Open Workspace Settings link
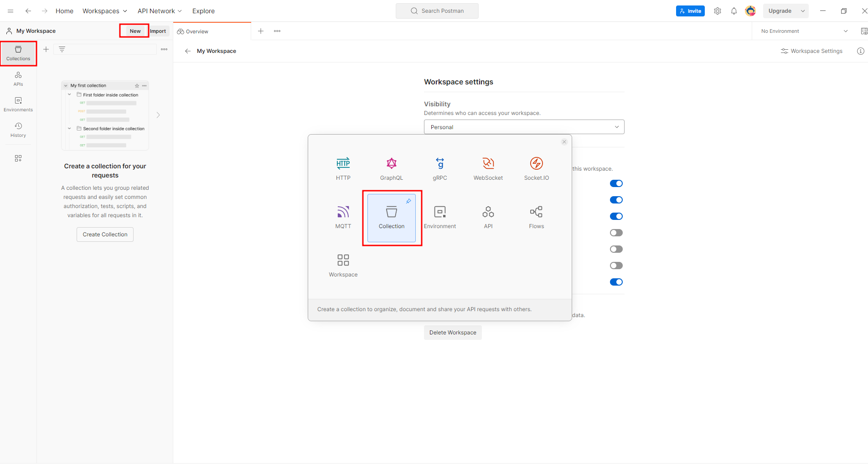Viewport: 868px width, 464px height. pos(811,51)
